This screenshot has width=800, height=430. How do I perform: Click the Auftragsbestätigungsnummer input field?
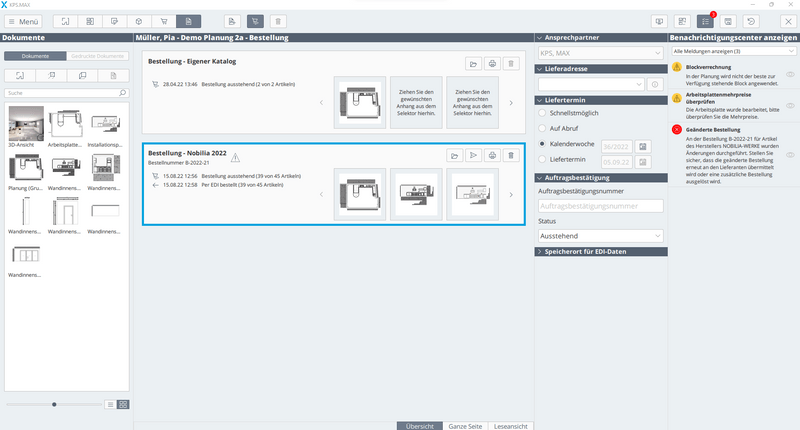(600, 205)
